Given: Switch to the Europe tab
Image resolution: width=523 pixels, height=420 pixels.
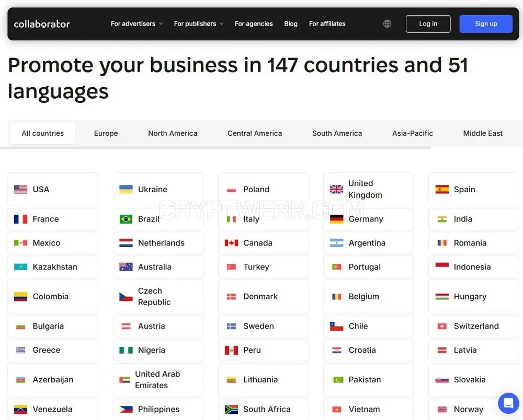Looking at the screenshot, I should pos(106,133).
